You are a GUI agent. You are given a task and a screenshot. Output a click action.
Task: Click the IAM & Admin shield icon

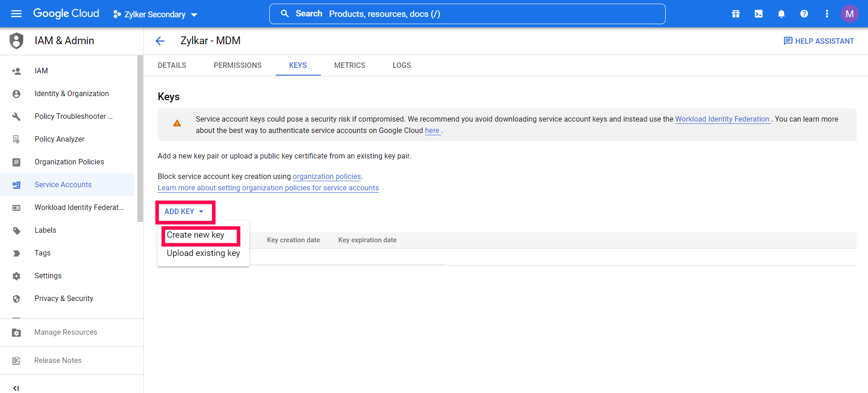[16, 41]
